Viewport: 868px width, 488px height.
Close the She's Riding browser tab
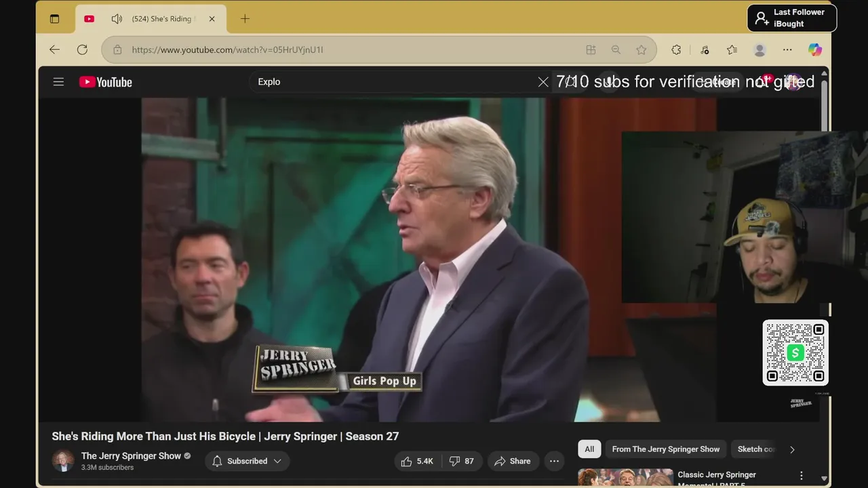212,19
